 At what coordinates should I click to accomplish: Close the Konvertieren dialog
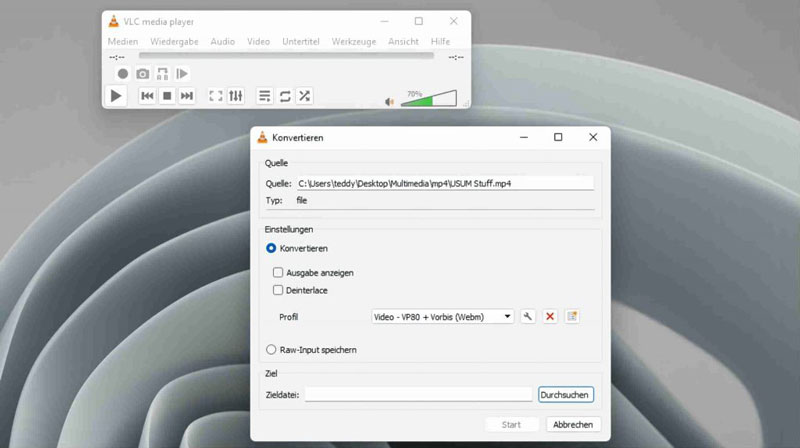coord(593,137)
